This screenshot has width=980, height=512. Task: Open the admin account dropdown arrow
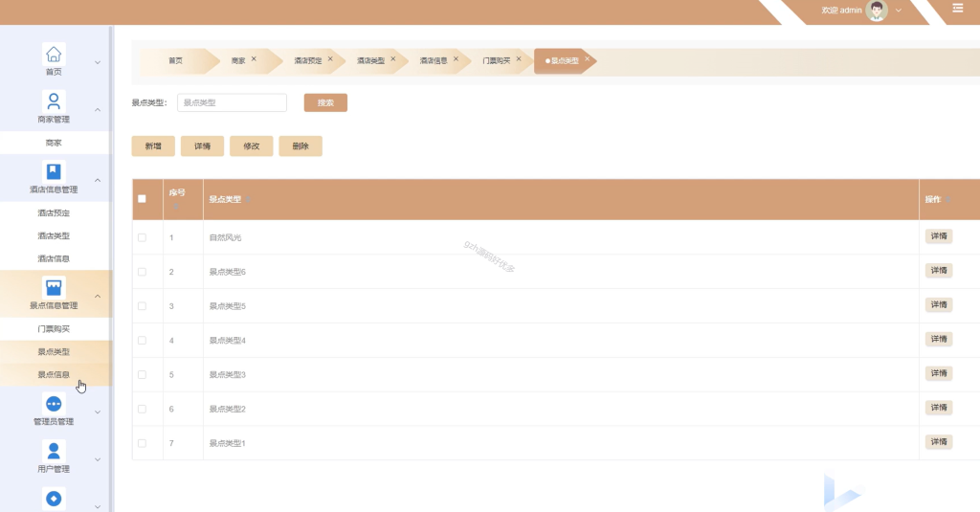coord(898,10)
